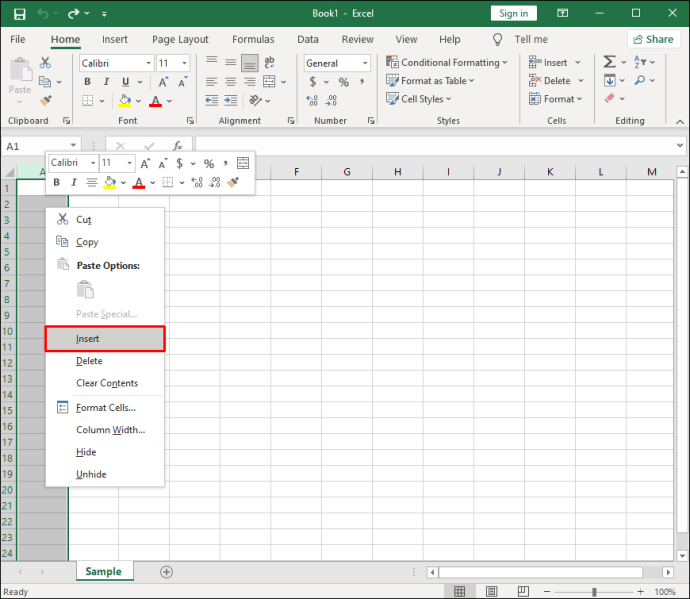Click the Undo arrow icon
The width and height of the screenshot is (690, 599).
tap(43, 14)
